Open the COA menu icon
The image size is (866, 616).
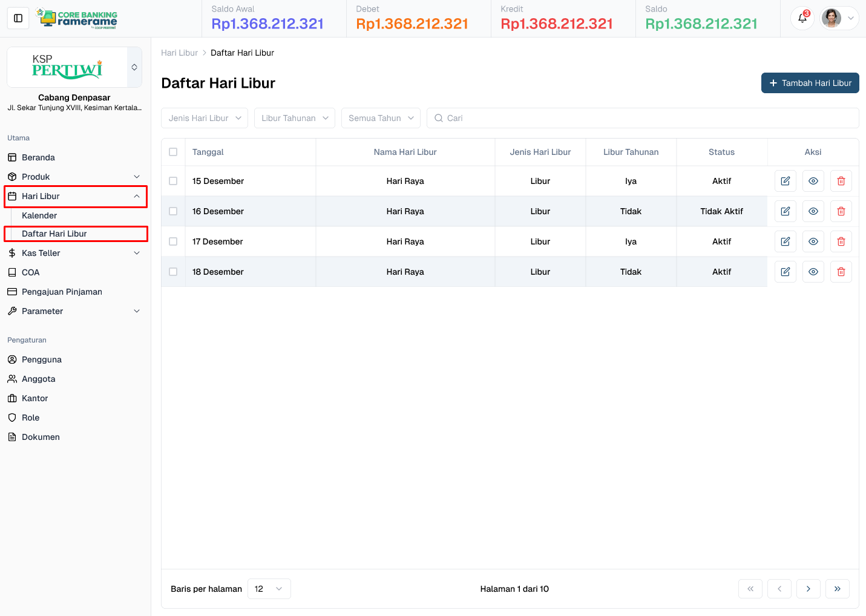click(12, 272)
